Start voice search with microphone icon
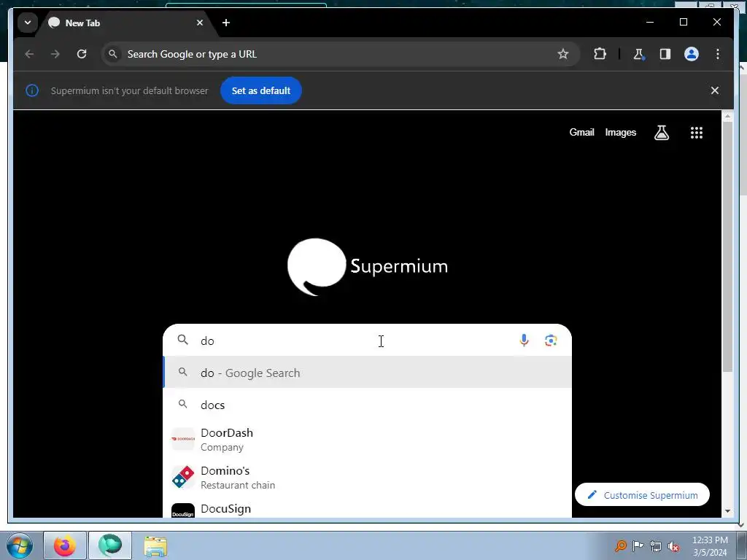 [x=524, y=341]
